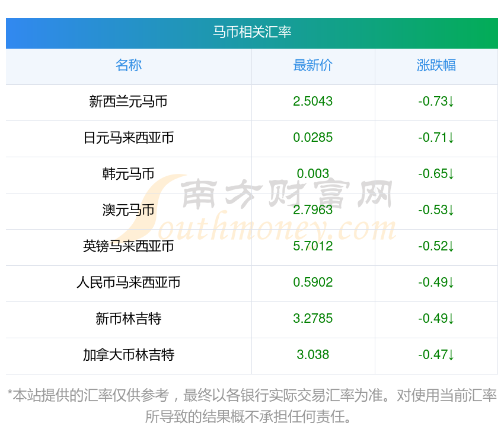Select the 英镑马来西亚币 row name

pos(129,246)
